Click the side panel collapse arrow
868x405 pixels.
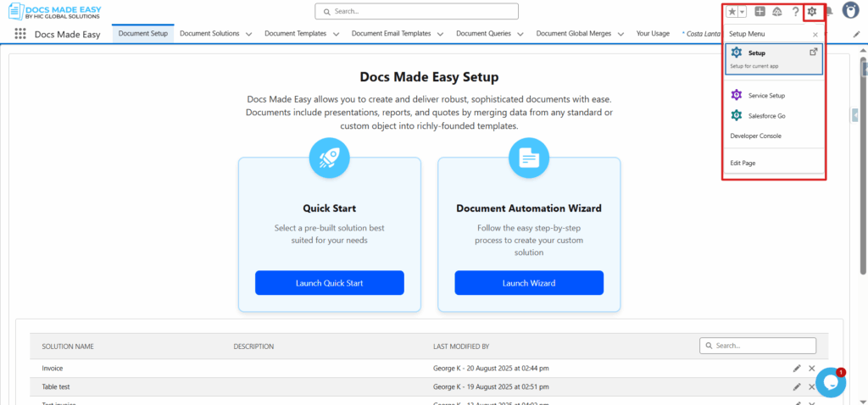click(x=855, y=114)
